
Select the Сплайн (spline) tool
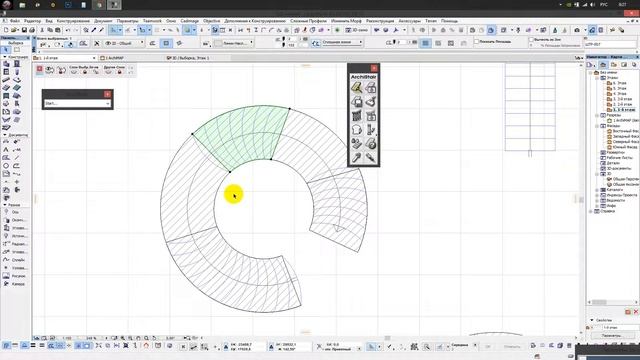(15, 260)
